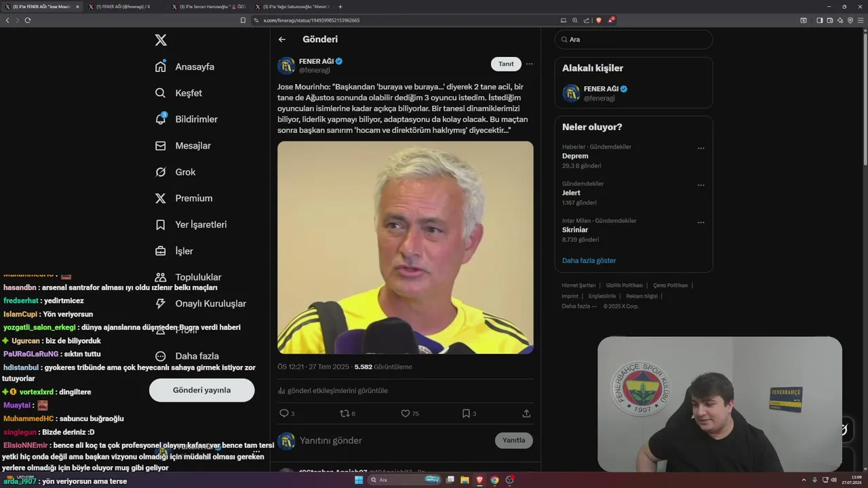Reload the page in browser toolbar

pos(28,20)
